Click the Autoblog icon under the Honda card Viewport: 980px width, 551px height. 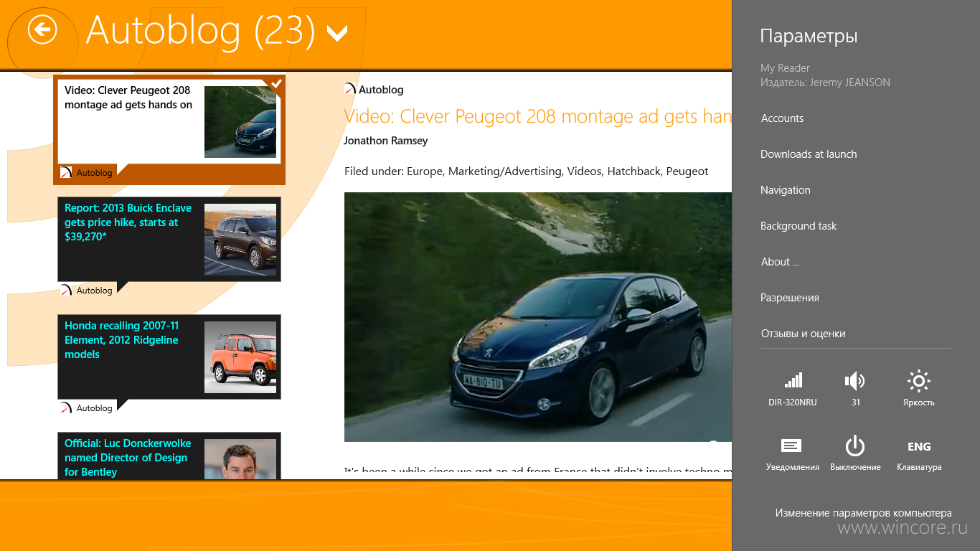point(66,408)
